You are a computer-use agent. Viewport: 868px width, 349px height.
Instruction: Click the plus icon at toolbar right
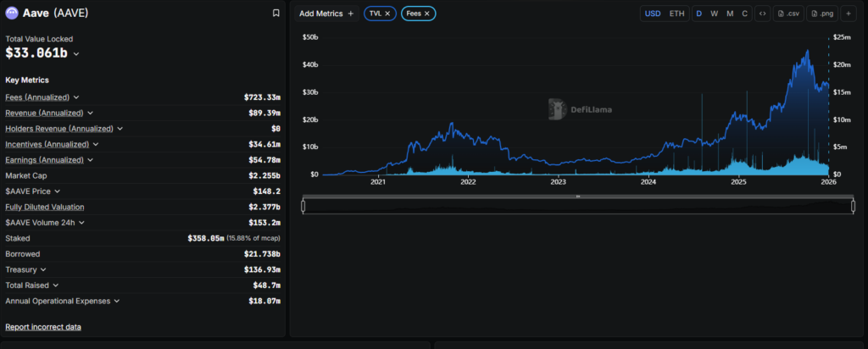click(x=848, y=14)
